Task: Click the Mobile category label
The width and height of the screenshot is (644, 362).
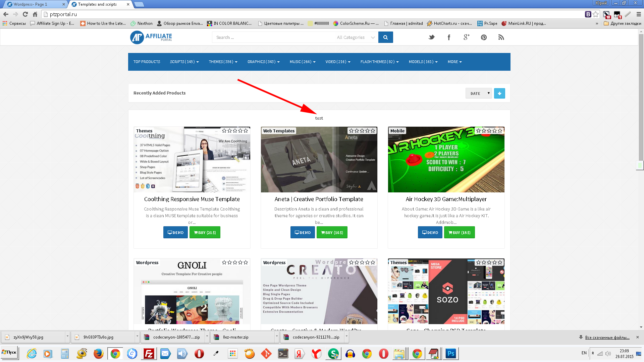Action: pyautogui.click(x=397, y=131)
